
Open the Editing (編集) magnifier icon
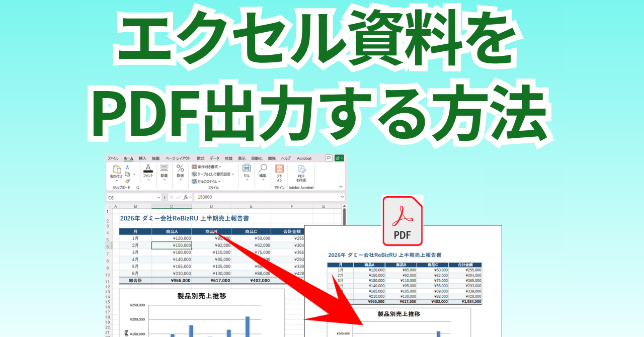pos(263,167)
